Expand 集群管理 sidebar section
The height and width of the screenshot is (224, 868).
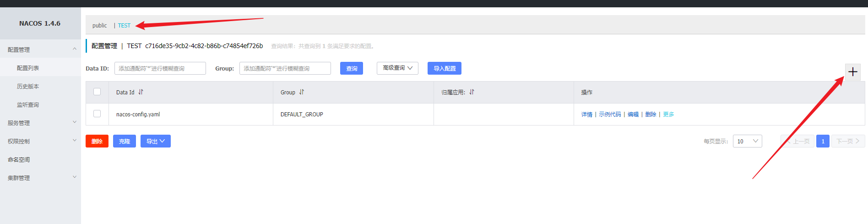[x=75, y=177]
